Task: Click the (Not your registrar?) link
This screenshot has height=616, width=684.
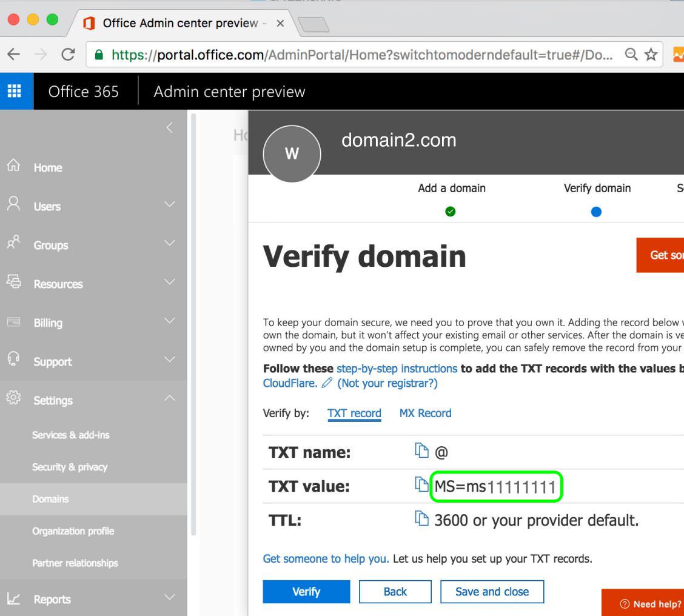Action: pyautogui.click(x=387, y=383)
